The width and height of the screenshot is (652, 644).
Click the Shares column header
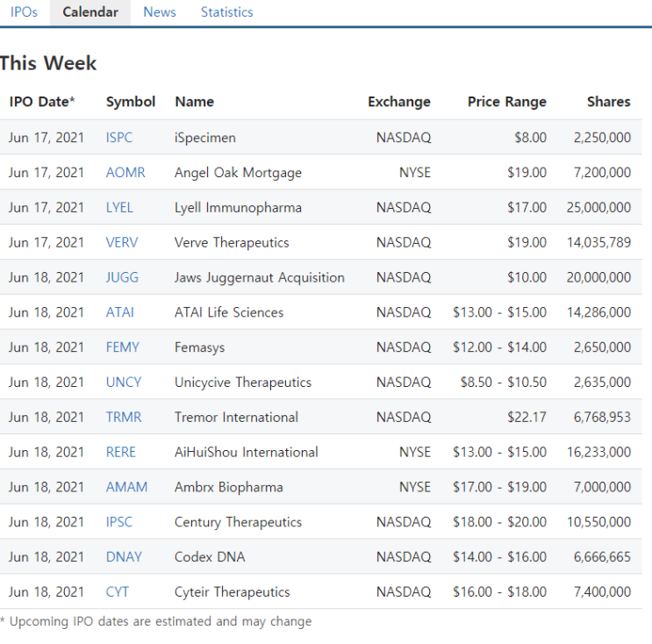point(609,102)
